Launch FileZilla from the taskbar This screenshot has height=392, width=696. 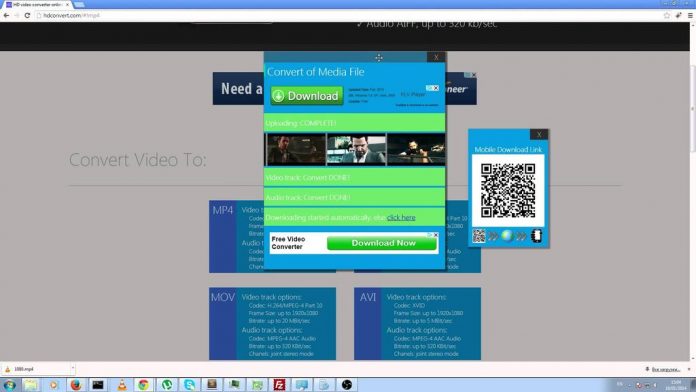279,385
